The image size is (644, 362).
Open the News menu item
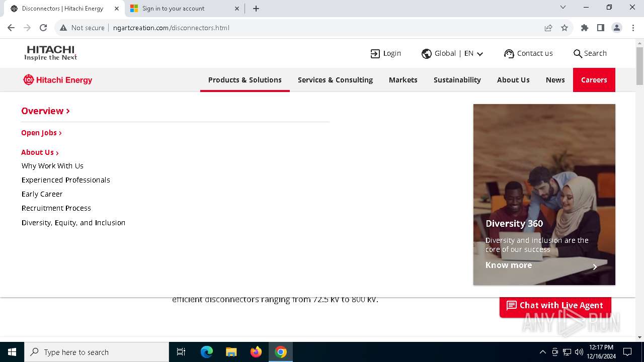(x=555, y=80)
